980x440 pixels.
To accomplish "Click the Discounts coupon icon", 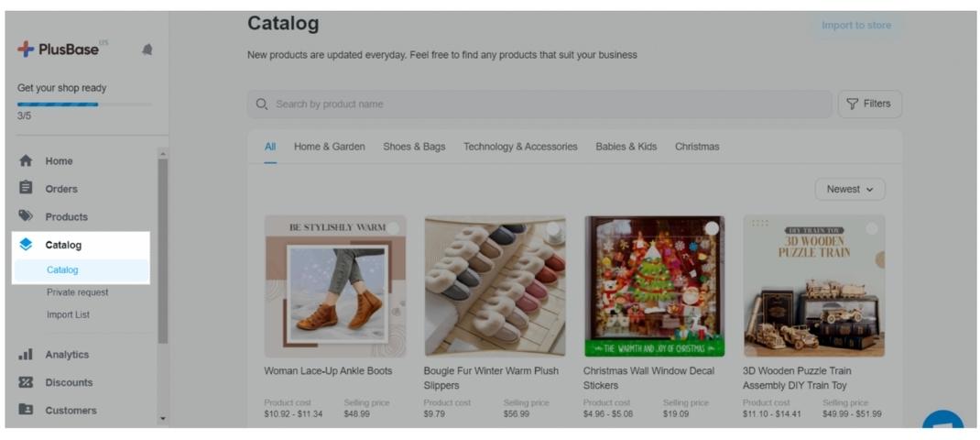I will pyautogui.click(x=26, y=382).
